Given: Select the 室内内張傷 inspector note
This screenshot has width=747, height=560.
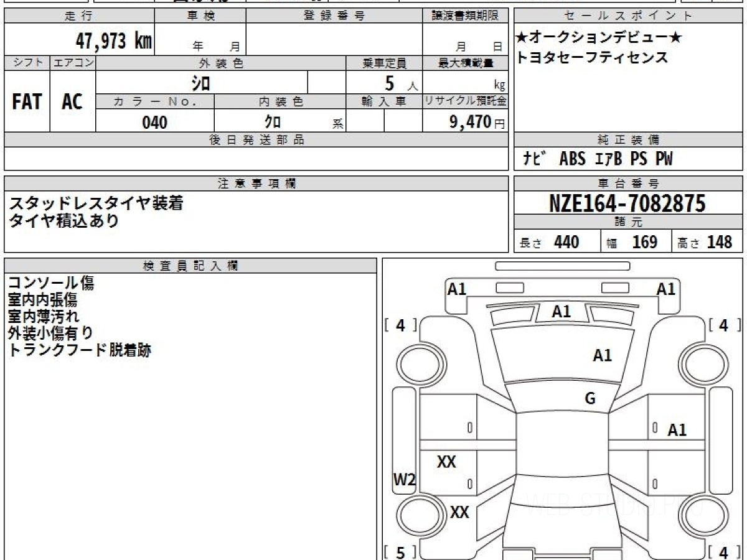Looking at the screenshot, I should 42,300.
